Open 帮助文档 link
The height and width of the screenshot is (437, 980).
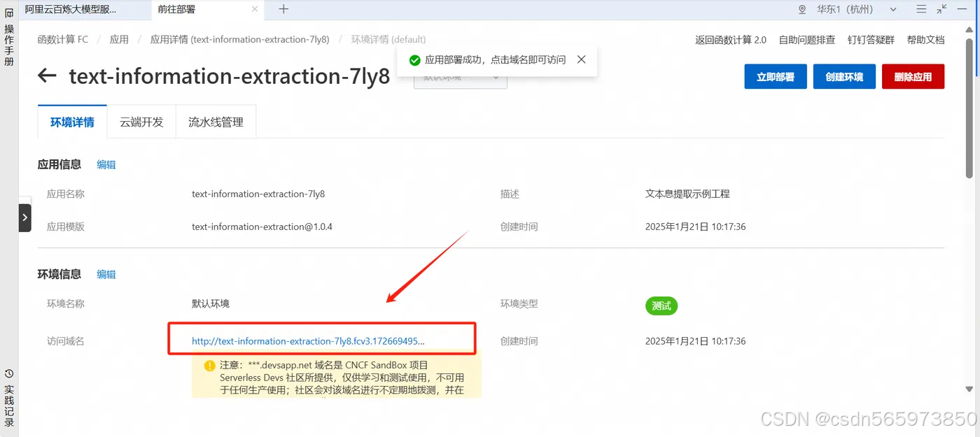point(925,40)
